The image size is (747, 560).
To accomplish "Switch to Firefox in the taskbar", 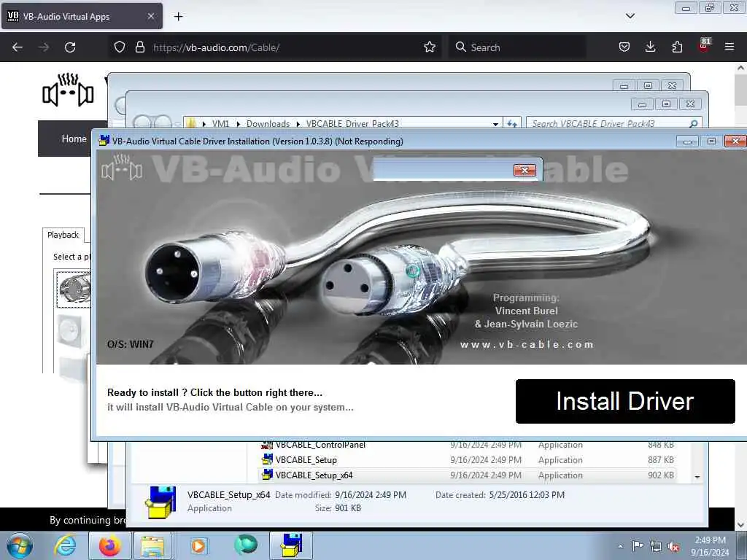I will (x=109, y=545).
